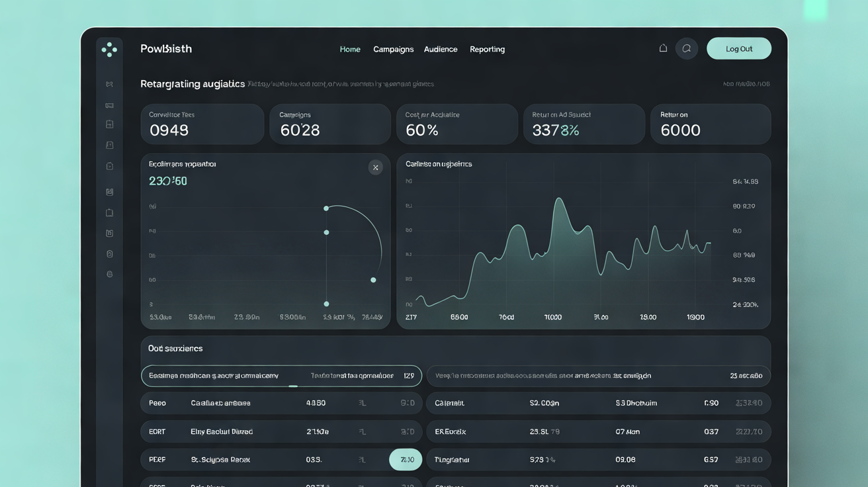Screen dimensions: 868x487
Task: Open the Reporting menu item
Action: pyautogui.click(x=488, y=49)
